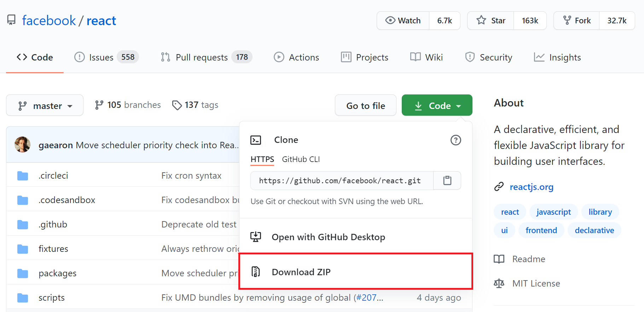
Task: Open the latest commit message link
Action: pos(158,145)
